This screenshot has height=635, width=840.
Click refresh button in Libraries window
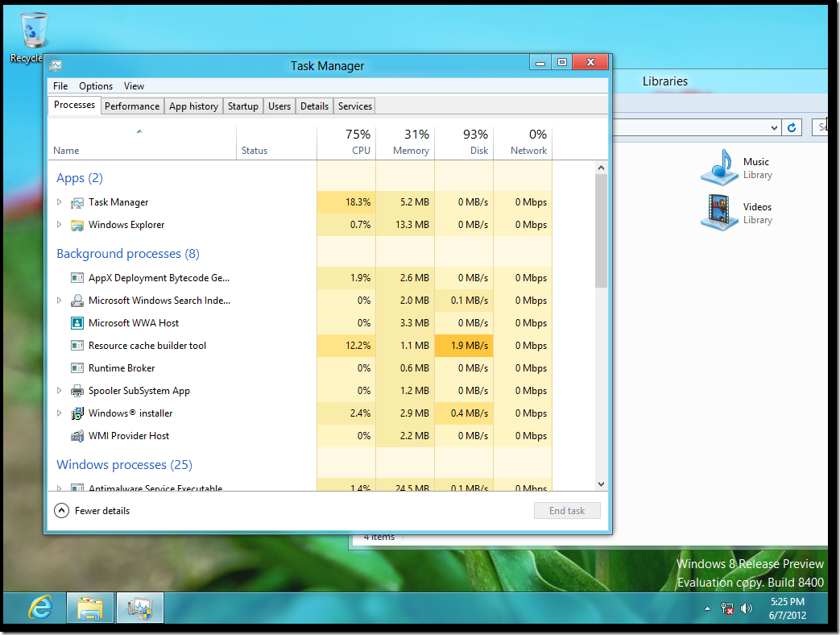pyautogui.click(x=791, y=127)
